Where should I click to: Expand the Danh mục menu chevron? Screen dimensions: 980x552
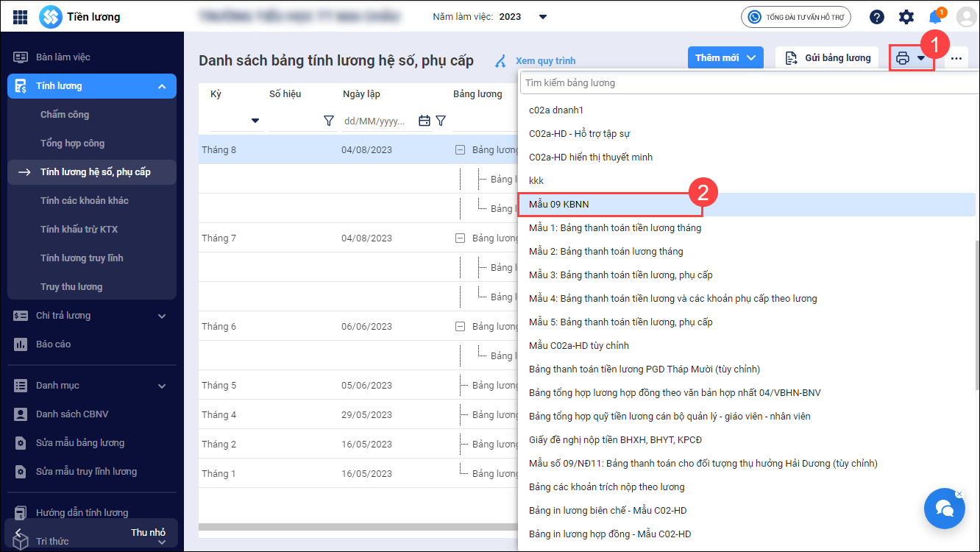(x=162, y=386)
